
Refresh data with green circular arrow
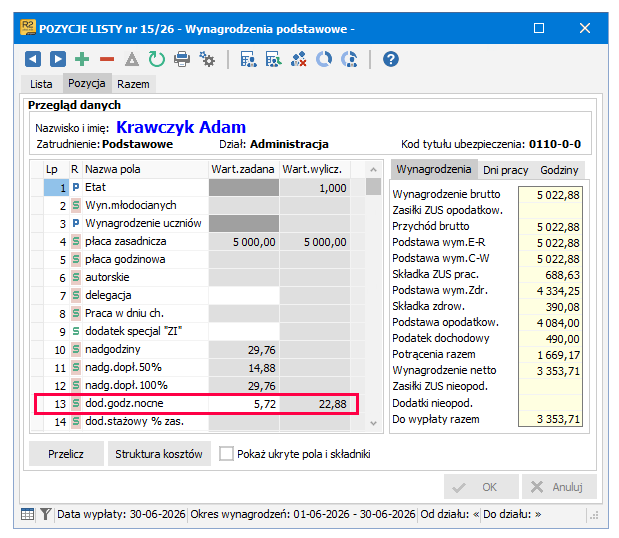(x=157, y=59)
